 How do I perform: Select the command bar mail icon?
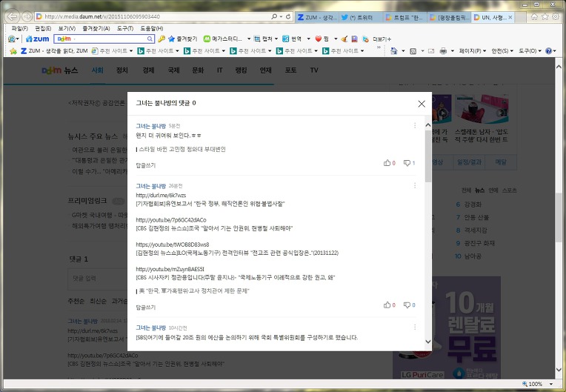431,51
